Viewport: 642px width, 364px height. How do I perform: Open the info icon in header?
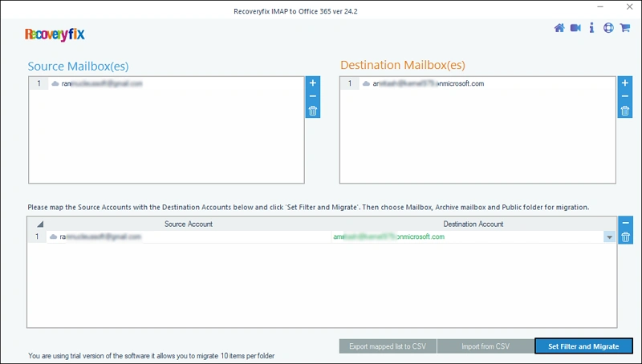point(591,28)
